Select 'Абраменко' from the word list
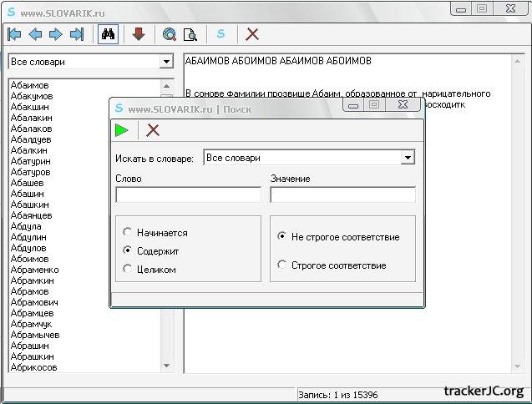 coord(34,270)
